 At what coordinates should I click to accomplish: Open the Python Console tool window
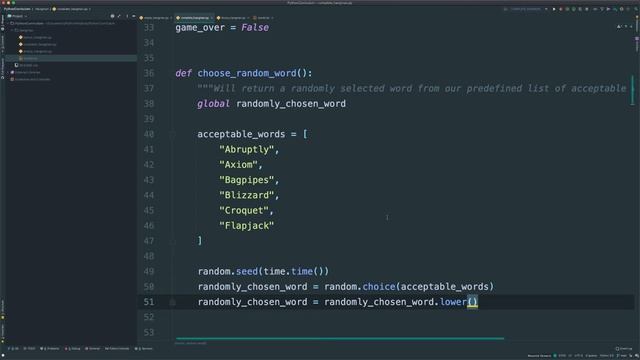coord(117,349)
